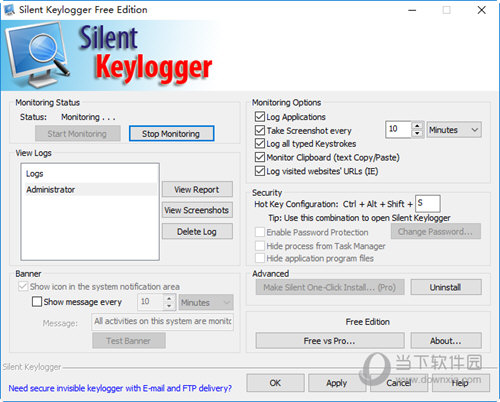The width and height of the screenshot is (500, 402).
Task: Close the Silent Keylogger window
Action: point(481,10)
